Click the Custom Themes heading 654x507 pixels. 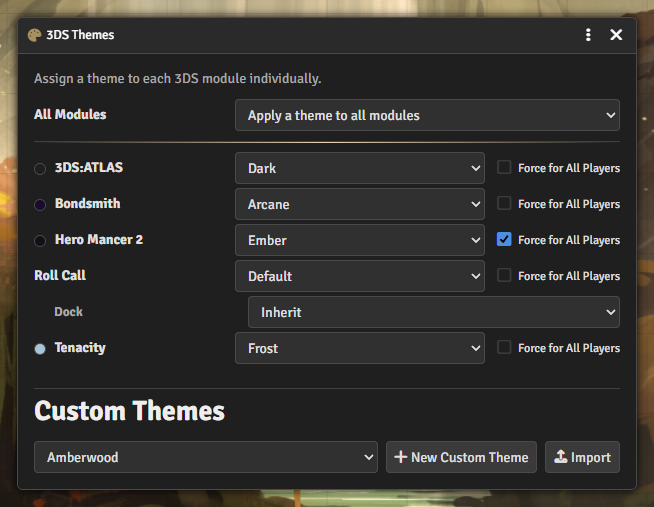tap(129, 411)
